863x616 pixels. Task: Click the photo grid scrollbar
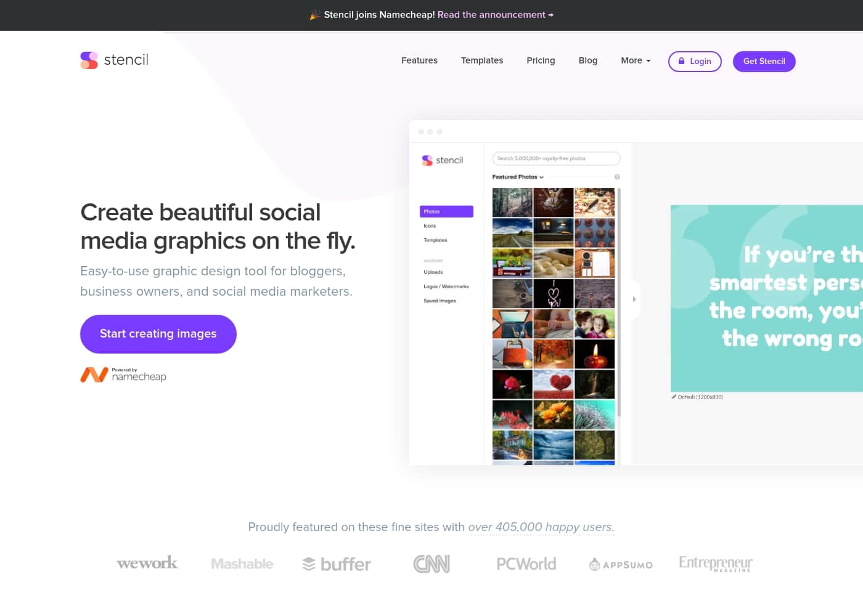click(x=619, y=302)
